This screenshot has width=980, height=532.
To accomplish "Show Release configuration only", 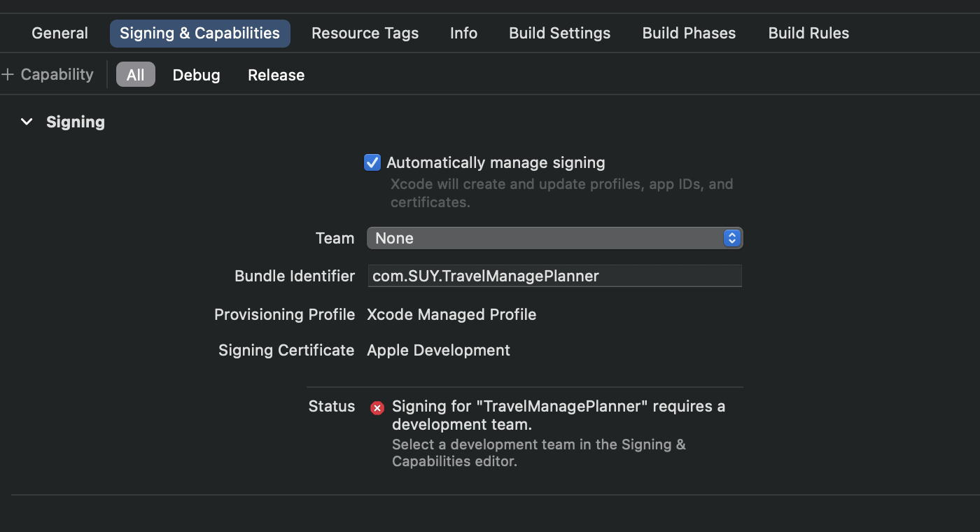I will click(x=276, y=75).
